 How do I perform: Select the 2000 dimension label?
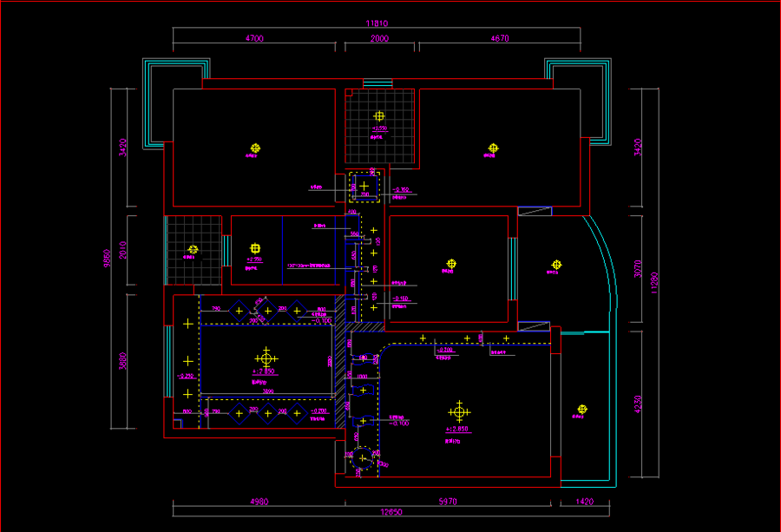coord(379,38)
